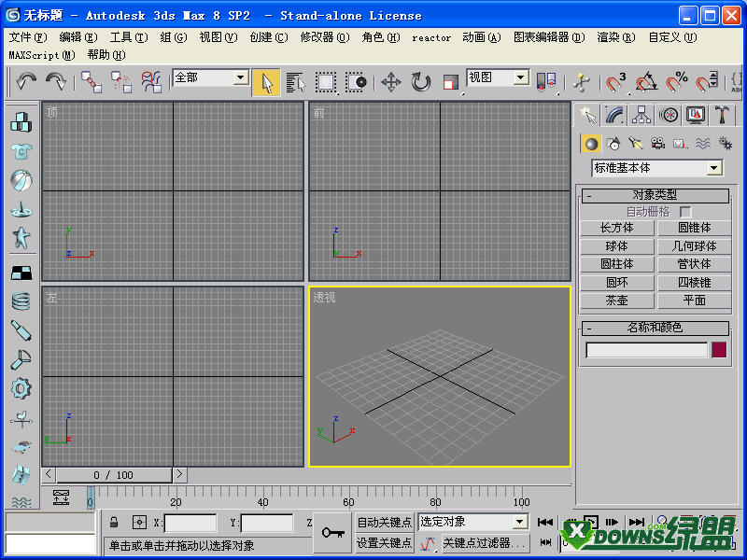
Task: Click Use Pivot Point Center tool
Action: pos(546,82)
